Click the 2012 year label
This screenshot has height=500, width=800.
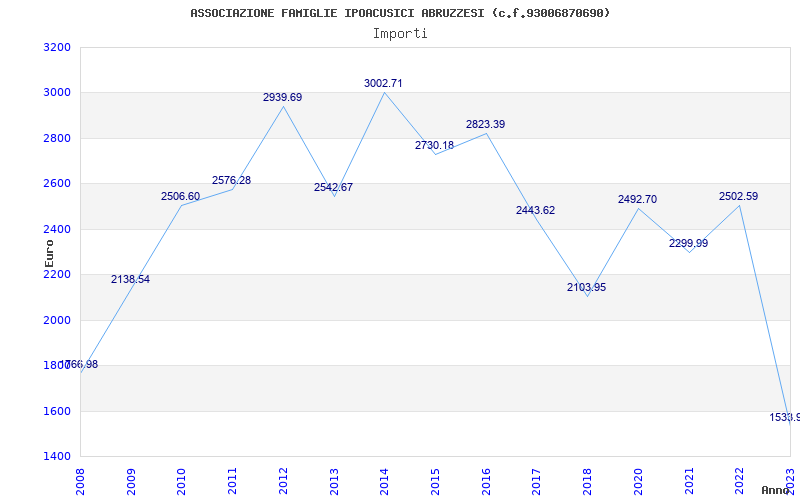283,482
